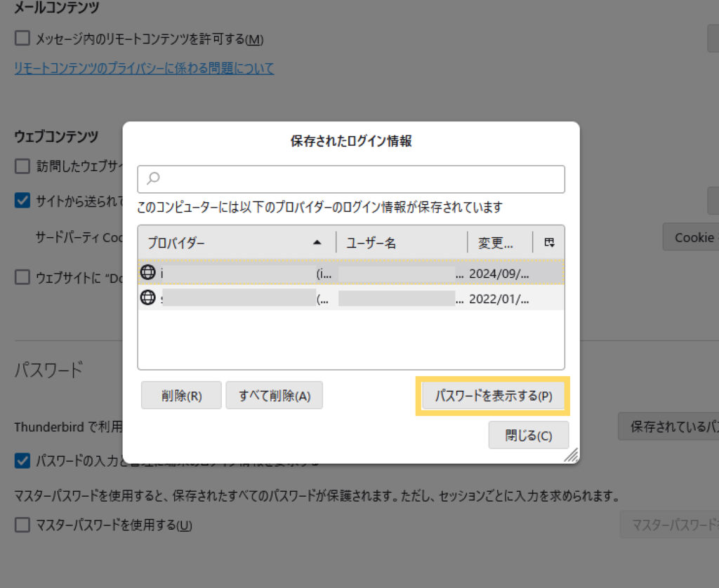Screen dimensions: 719x588
Task: Click the resize grip at dialog corner
Action: (572, 455)
